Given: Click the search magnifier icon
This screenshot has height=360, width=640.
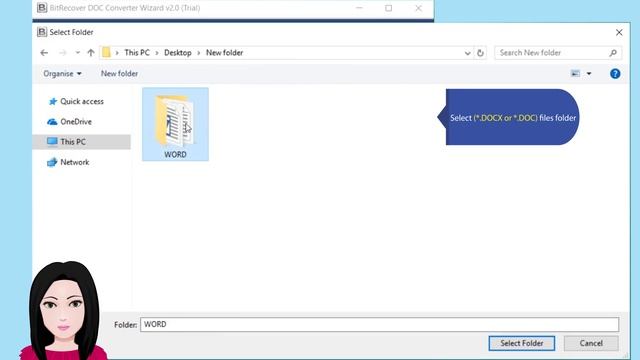Looking at the screenshot, I should click(x=613, y=53).
